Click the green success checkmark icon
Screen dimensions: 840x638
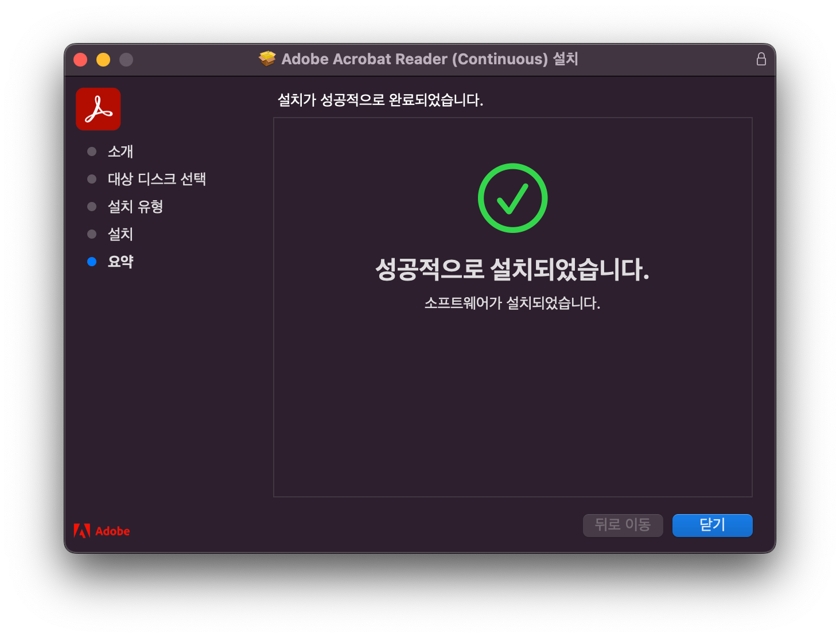(512, 197)
